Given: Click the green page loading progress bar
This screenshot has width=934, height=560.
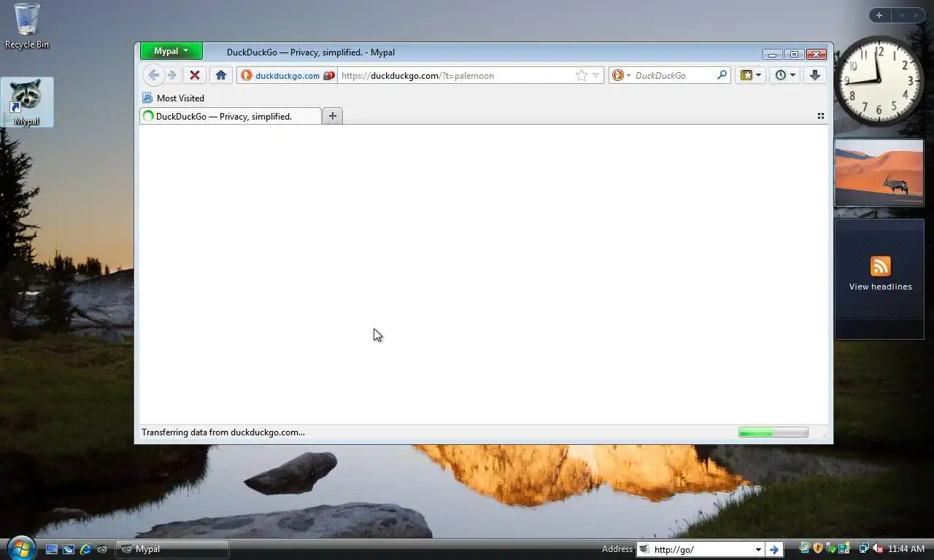Looking at the screenshot, I should click(773, 432).
